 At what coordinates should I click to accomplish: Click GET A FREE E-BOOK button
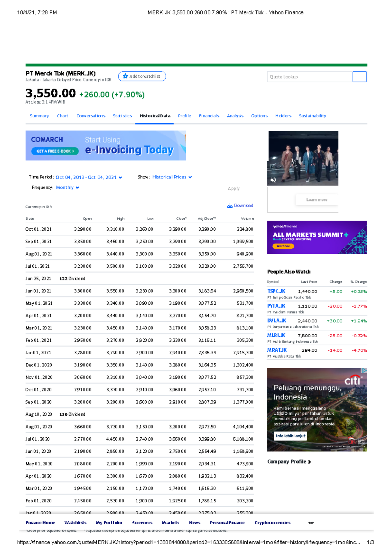55,151
